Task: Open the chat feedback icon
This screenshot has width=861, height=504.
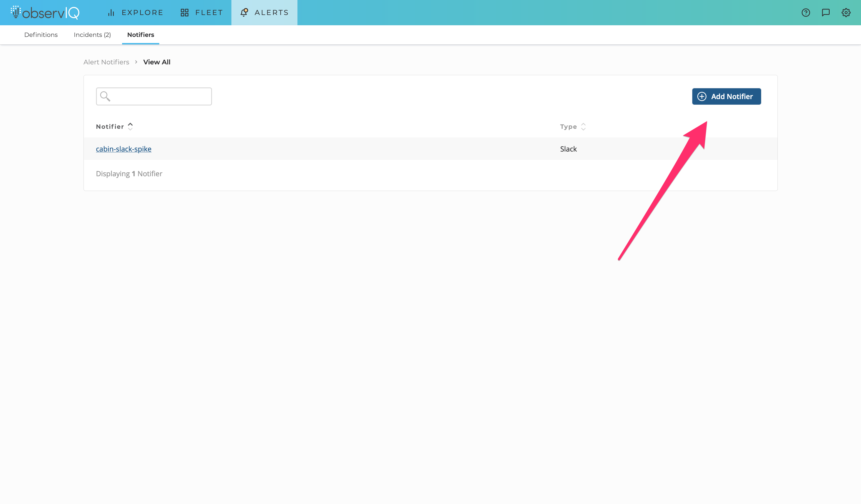Action: pos(825,13)
